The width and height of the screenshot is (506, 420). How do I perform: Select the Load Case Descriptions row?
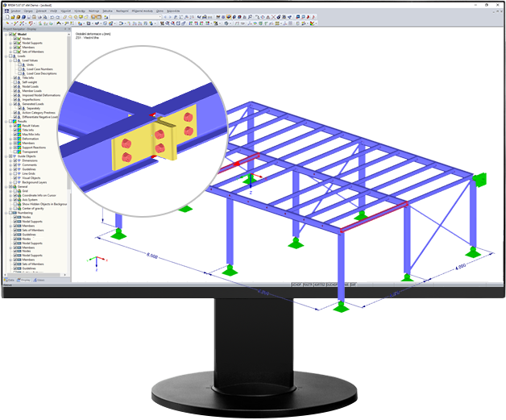42,73
